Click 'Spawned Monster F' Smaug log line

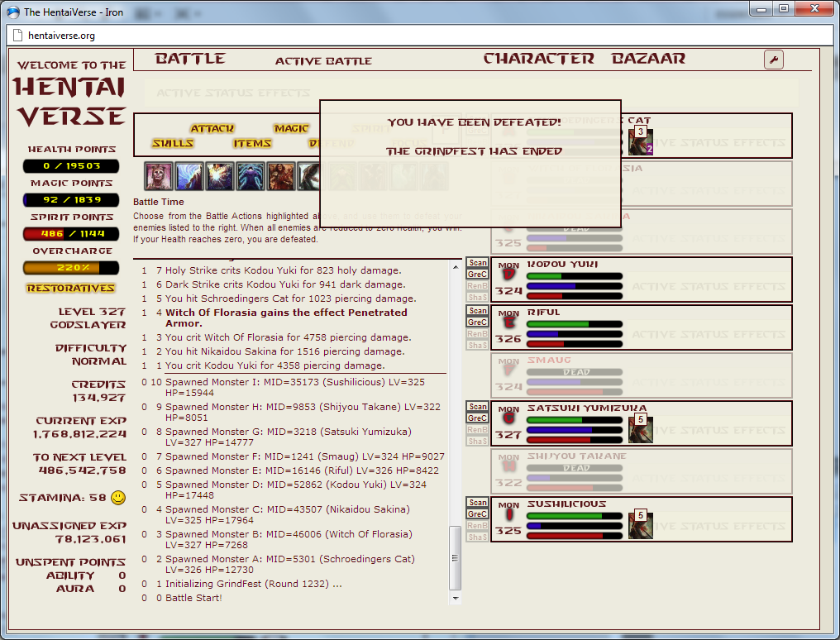[x=304, y=456]
